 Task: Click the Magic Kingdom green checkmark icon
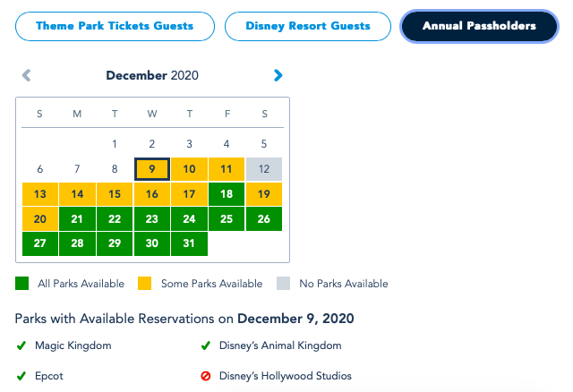tap(21, 345)
